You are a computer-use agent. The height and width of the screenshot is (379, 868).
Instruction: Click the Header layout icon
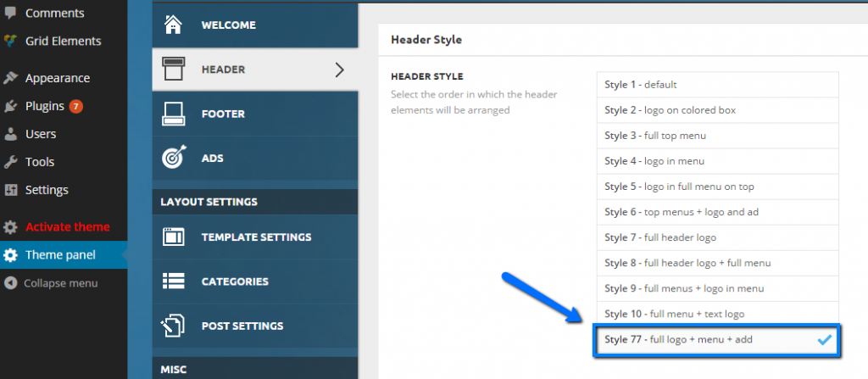pyautogui.click(x=173, y=70)
